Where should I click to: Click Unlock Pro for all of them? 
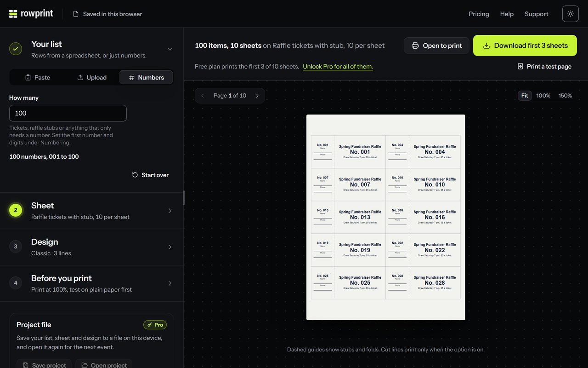(x=338, y=66)
